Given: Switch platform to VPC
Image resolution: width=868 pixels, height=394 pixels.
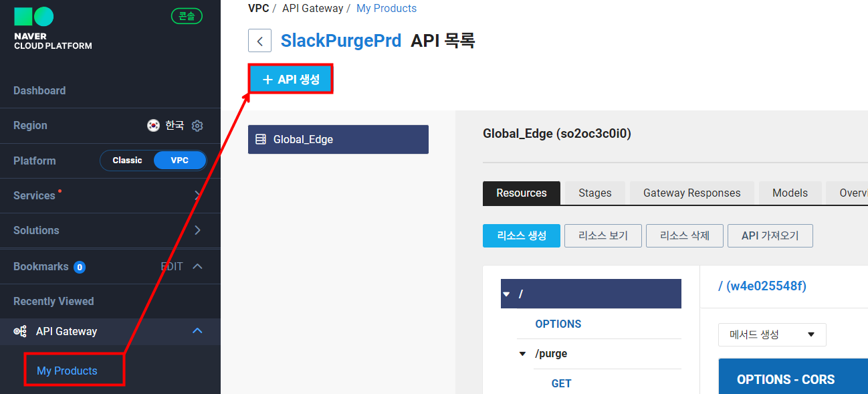Looking at the screenshot, I should pyautogui.click(x=180, y=161).
